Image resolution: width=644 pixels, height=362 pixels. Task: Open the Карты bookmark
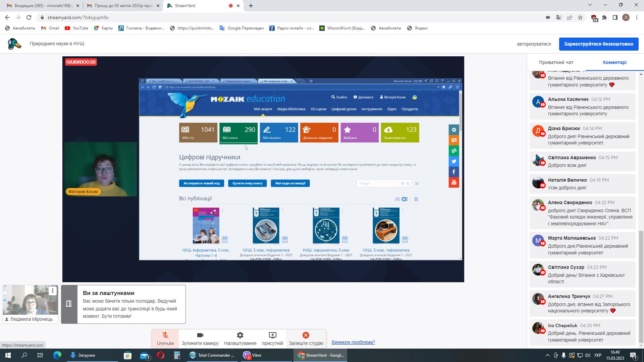point(103,28)
